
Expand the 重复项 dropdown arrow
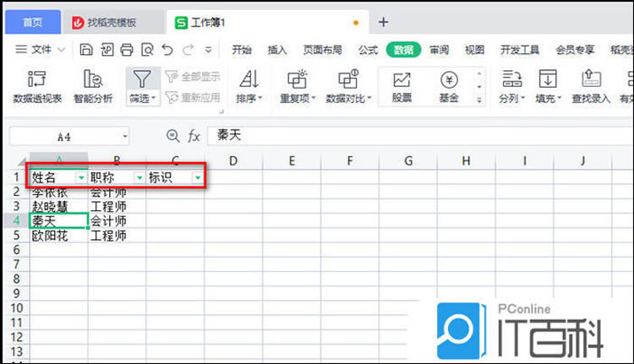[314, 98]
